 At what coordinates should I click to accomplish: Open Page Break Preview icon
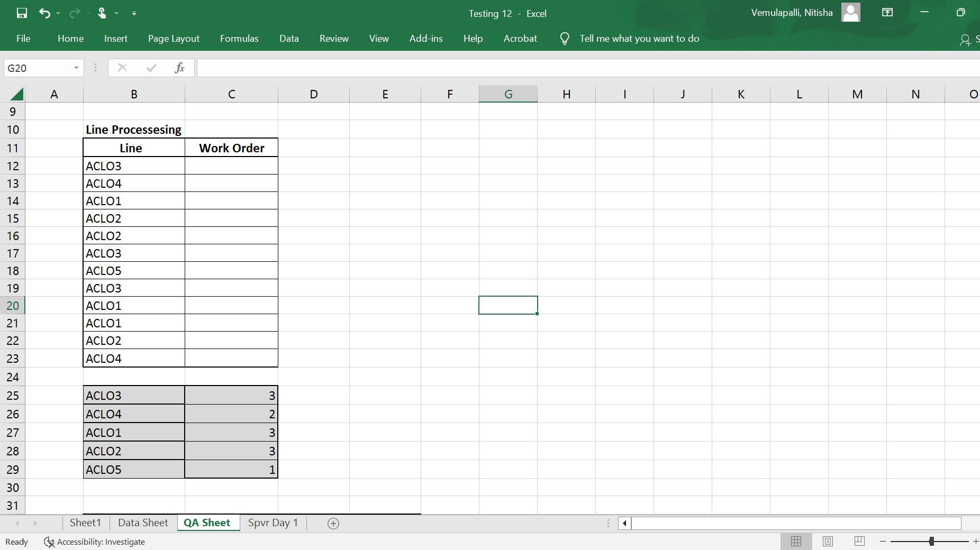click(860, 541)
